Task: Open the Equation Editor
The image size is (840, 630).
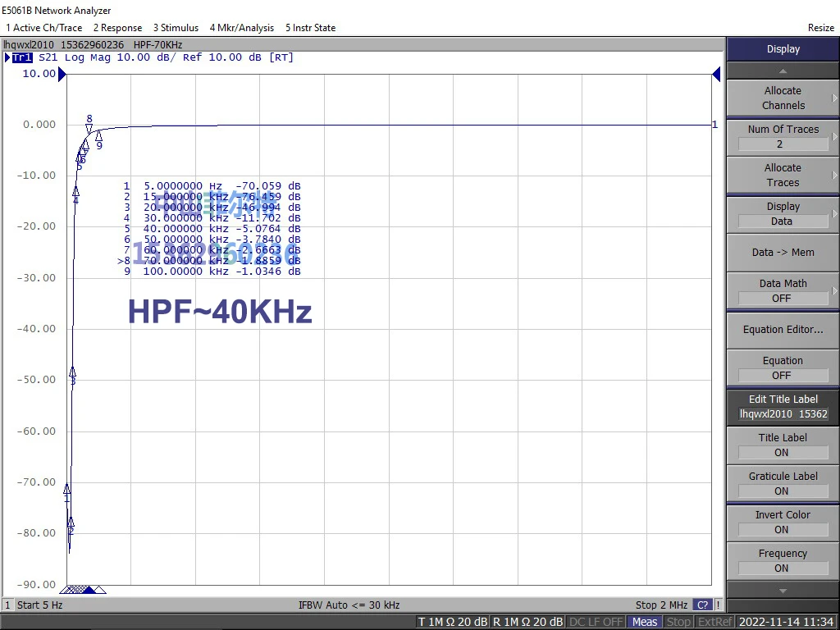Action: (781, 329)
